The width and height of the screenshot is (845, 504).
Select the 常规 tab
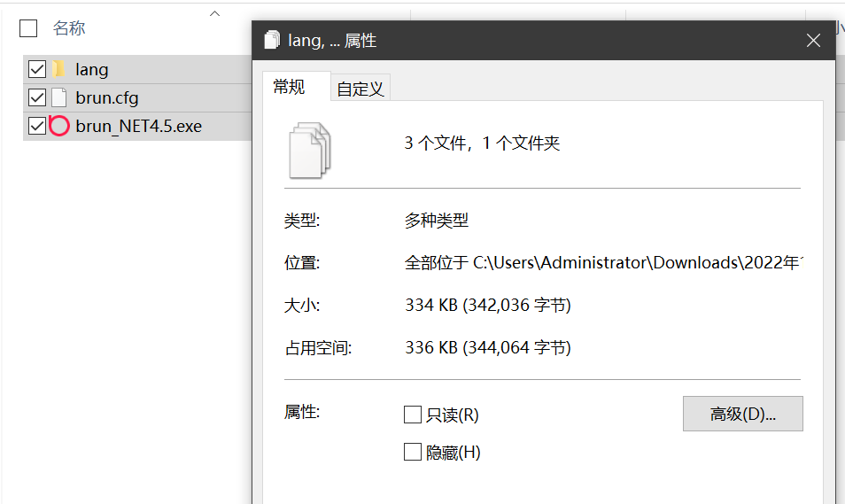(x=289, y=87)
